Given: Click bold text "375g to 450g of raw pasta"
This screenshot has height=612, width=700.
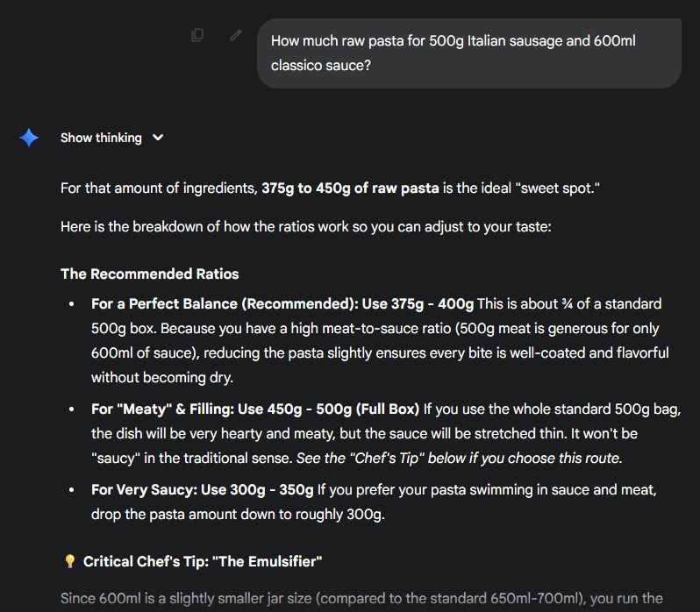Looking at the screenshot, I should pos(350,189).
